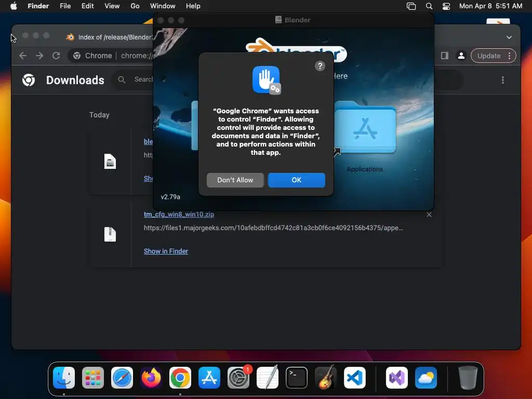The image size is (532, 399).
Task: Toggle Chrome side panel icon
Action: (x=445, y=56)
